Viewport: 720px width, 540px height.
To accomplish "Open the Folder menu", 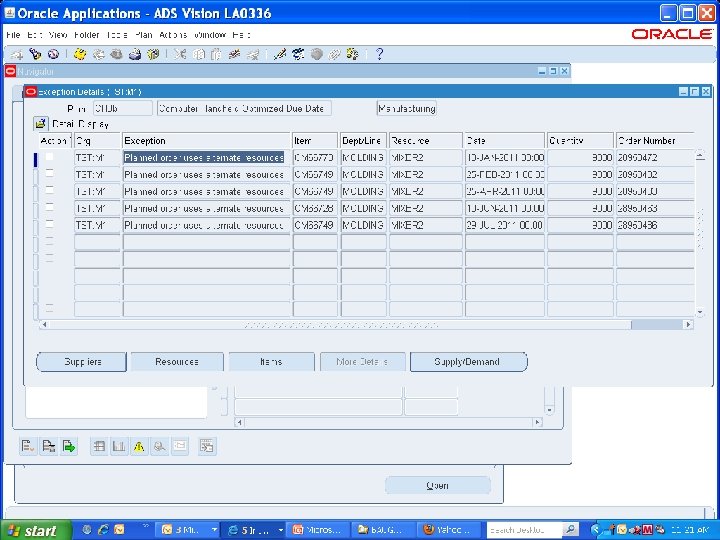I will click(87, 35).
